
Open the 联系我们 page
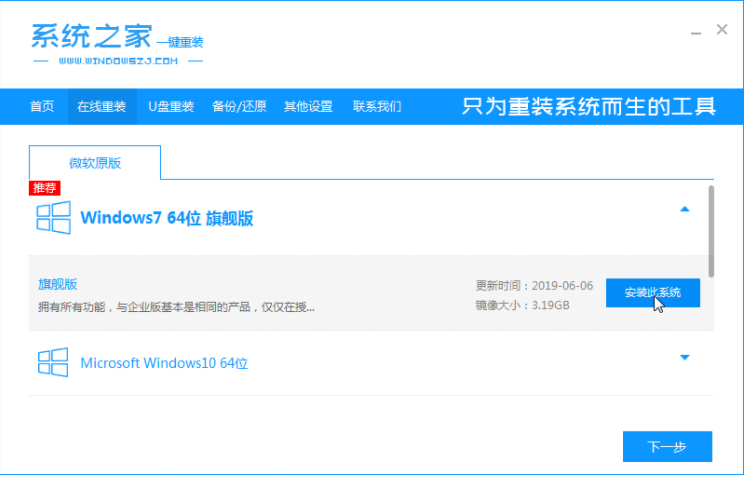[377, 106]
